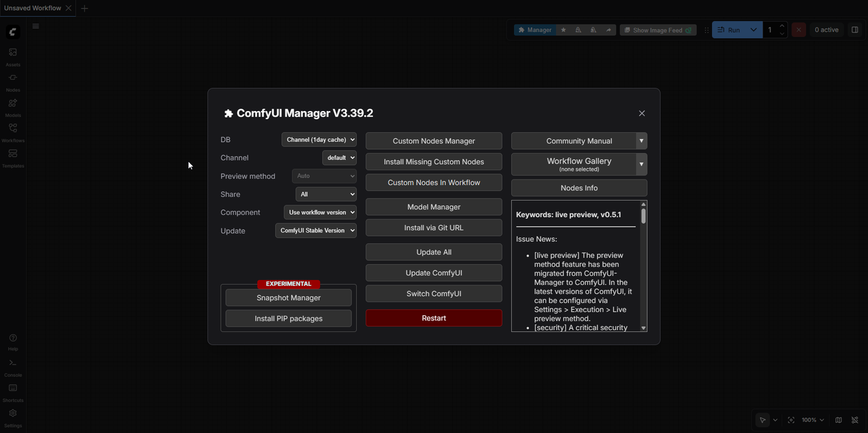Click Install Missing Custom Nodes
868x433 pixels.
click(x=434, y=162)
